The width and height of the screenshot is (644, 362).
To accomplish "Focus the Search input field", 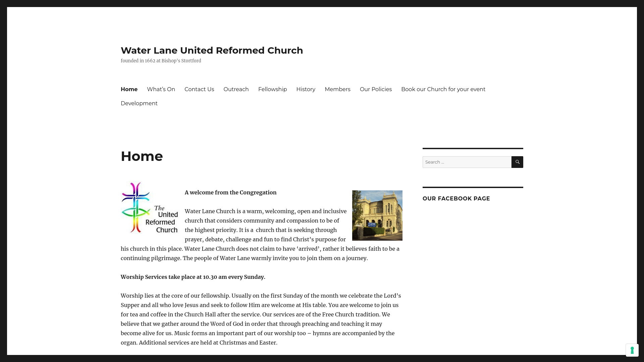I will [467, 162].
